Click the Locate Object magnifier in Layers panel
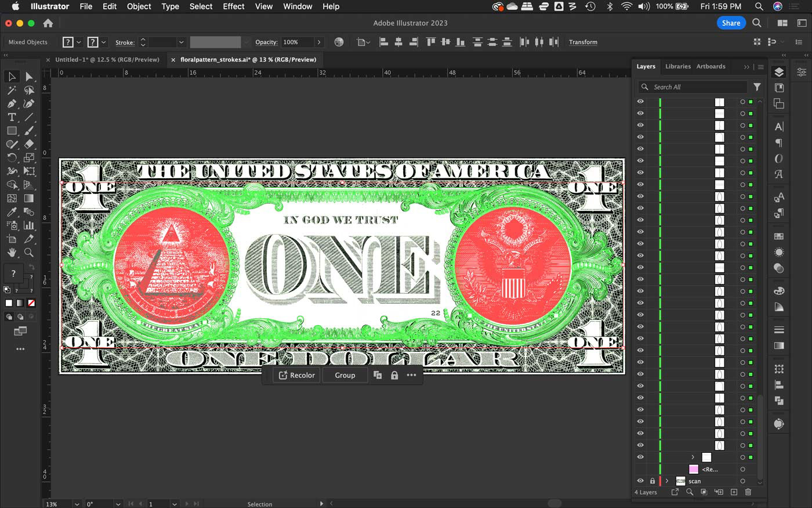Screen dimensions: 812x508 690,492
